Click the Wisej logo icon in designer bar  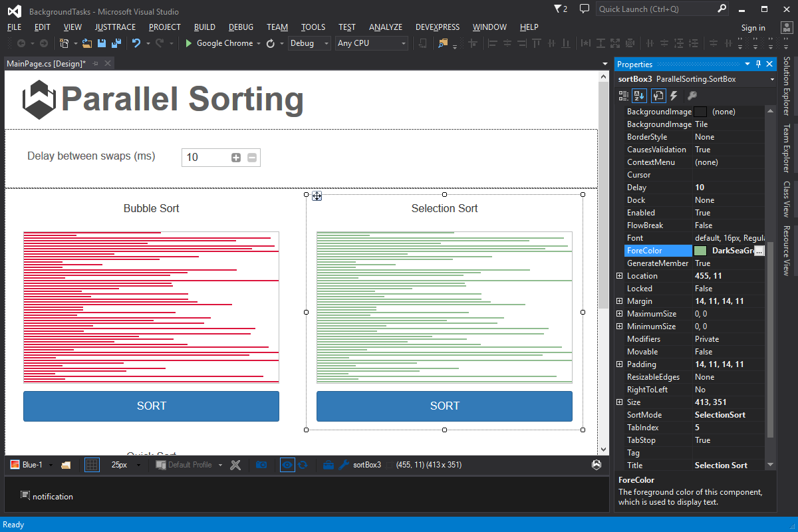[x=597, y=465]
